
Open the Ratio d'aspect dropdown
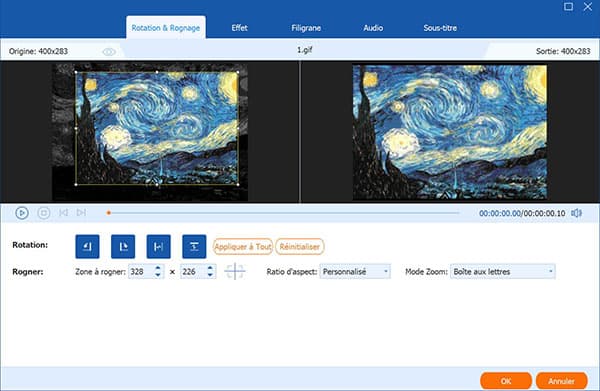coord(355,272)
